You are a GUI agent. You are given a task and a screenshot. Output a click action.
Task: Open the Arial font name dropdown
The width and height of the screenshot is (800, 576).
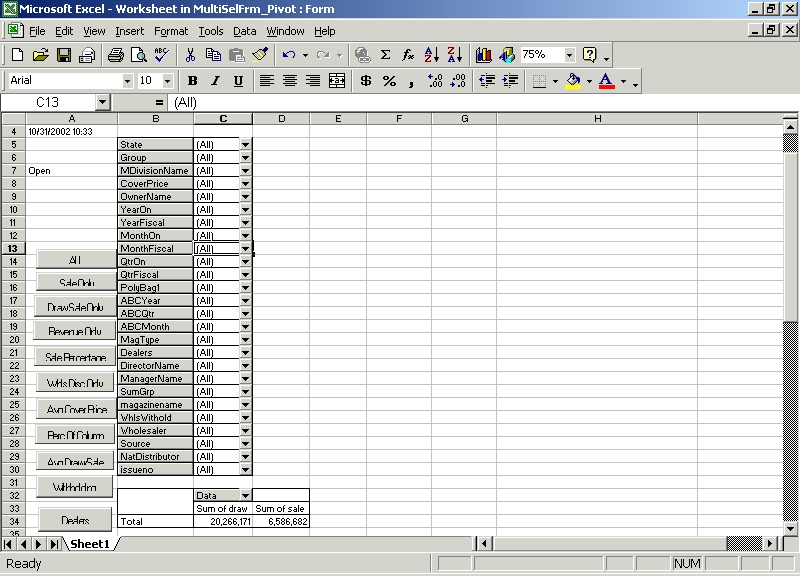tap(127, 81)
